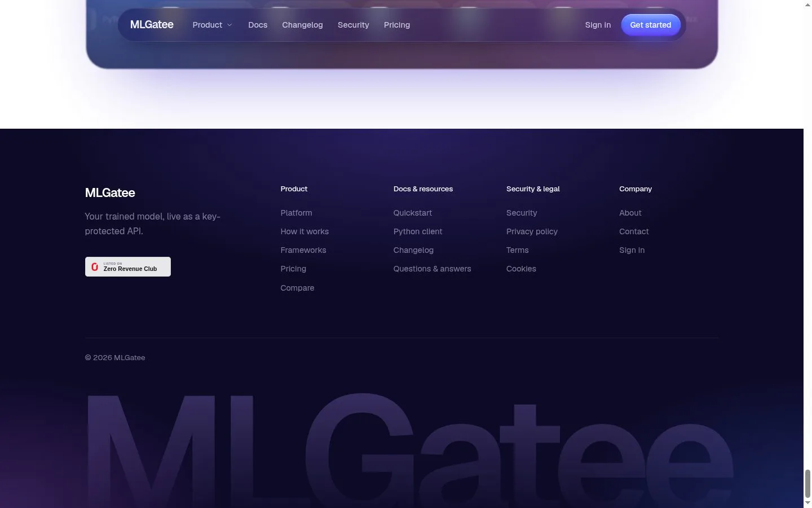Open the Compare footer link
Screen dimensions: 812x508
click(297, 288)
